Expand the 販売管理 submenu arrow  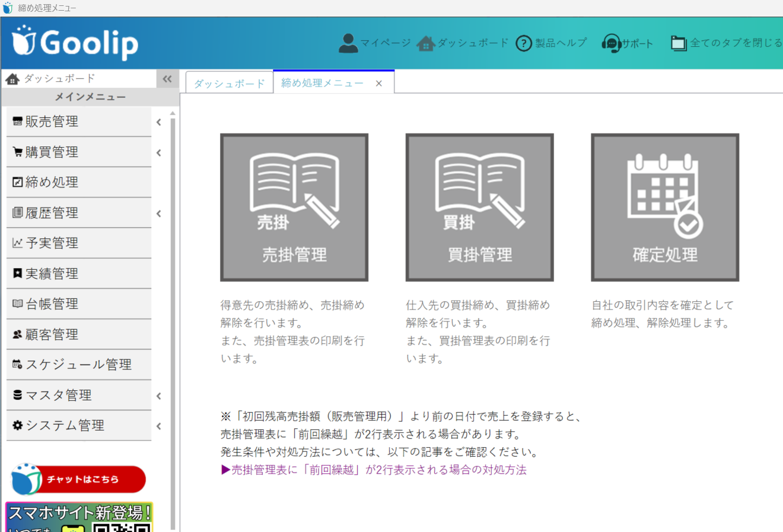159,122
